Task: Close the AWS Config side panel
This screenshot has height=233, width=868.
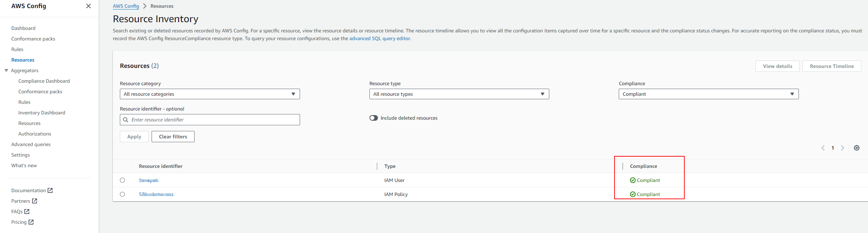Action: [x=88, y=6]
